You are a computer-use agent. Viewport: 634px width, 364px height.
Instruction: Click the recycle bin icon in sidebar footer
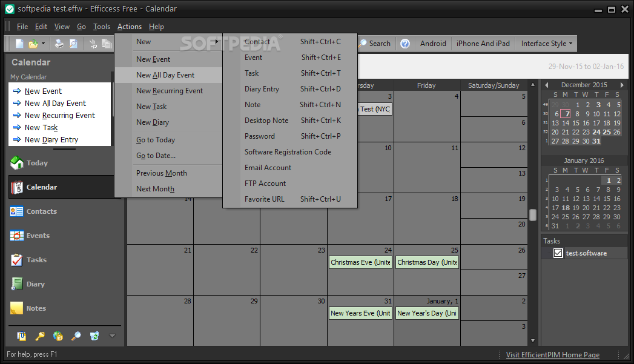click(94, 336)
